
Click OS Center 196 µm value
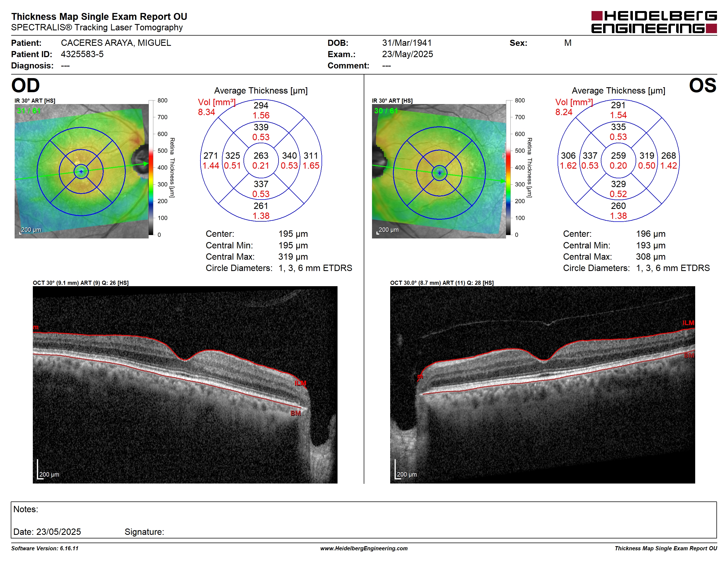pyautogui.click(x=651, y=234)
